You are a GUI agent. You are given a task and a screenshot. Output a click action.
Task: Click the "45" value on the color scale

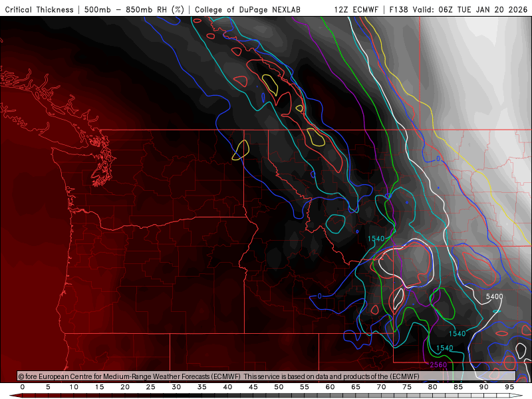[x=253, y=387]
